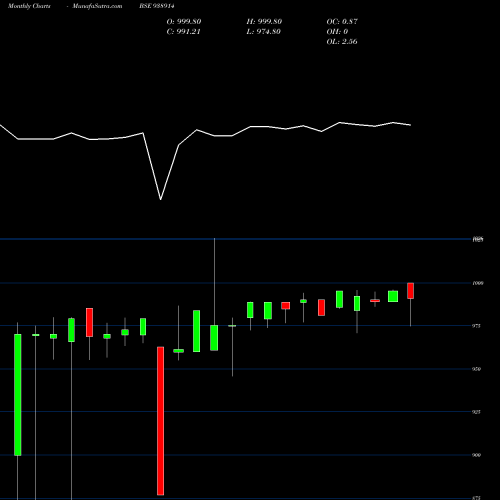Viewport: 500px width, 500px height.
Task: Click the 'OH: 0' value
Action: pyautogui.click(x=337, y=32)
